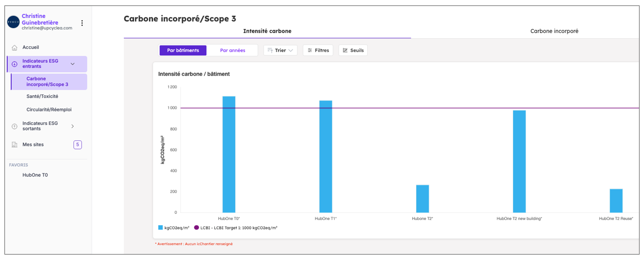644x260 pixels.
Task: Click the LCBI Target 1: 1000 legend label
Action: 239,228
